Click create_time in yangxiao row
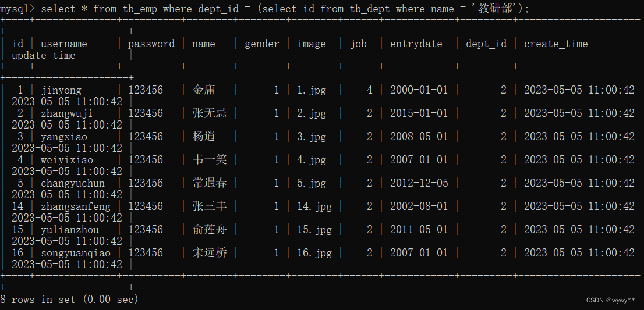 click(579, 137)
